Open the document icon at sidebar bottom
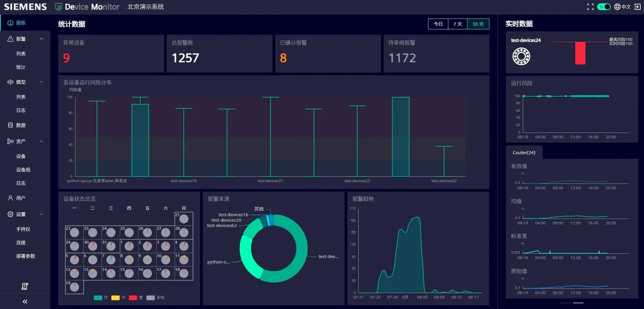Screen dimensions: 644x309 [25, 286]
